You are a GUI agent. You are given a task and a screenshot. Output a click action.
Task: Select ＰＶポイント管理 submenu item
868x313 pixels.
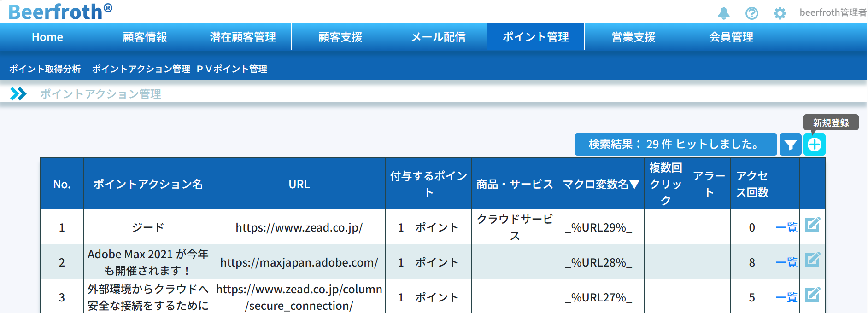click(232, 69)
